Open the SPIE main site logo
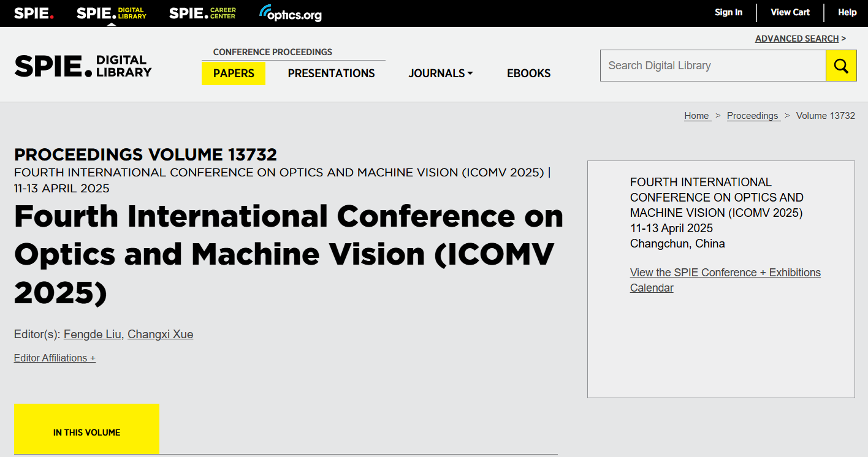Image resolution: width=868 pixels, height=457 pixels. point(34,13)
